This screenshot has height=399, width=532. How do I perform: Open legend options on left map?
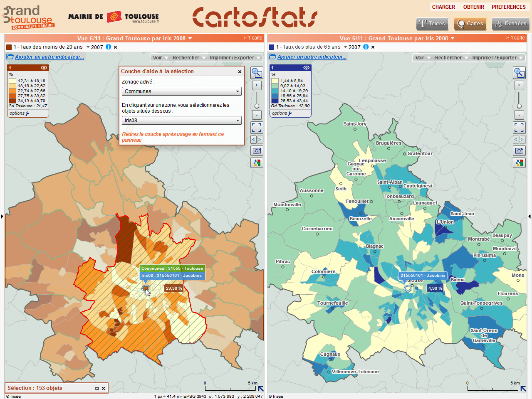(x=19, y=113)
